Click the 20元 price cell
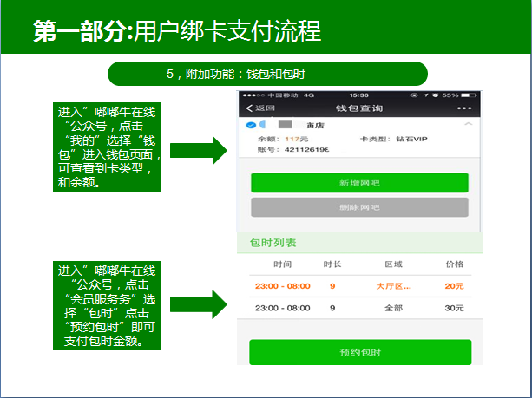Image resolution: width=532 pixels, height=398 pixels. [454, 286]
